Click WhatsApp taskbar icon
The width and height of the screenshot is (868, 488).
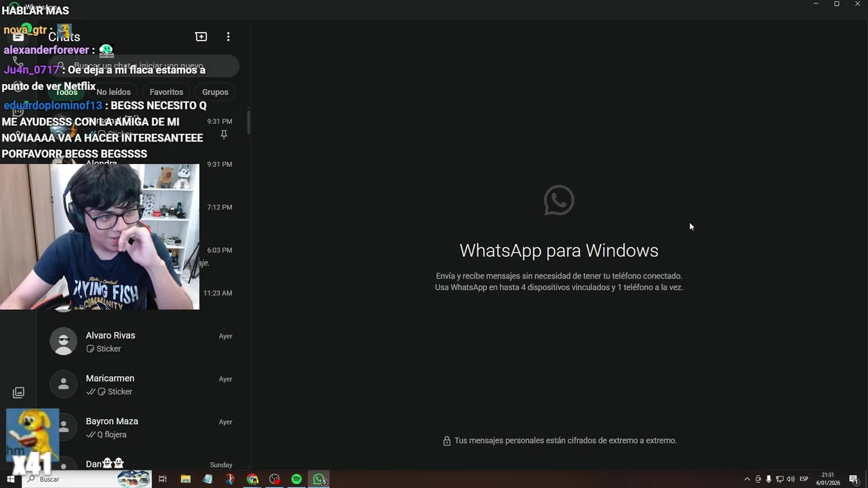coord(319,479)
